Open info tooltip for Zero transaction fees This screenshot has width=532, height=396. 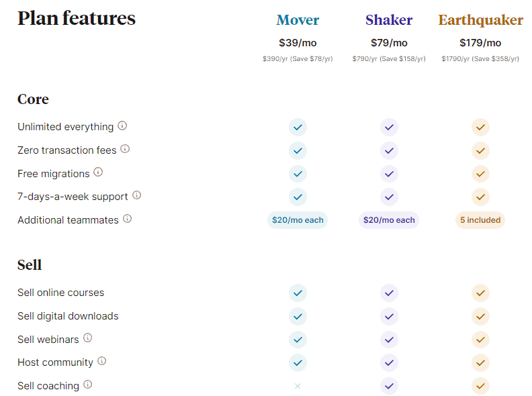point(125,149)
